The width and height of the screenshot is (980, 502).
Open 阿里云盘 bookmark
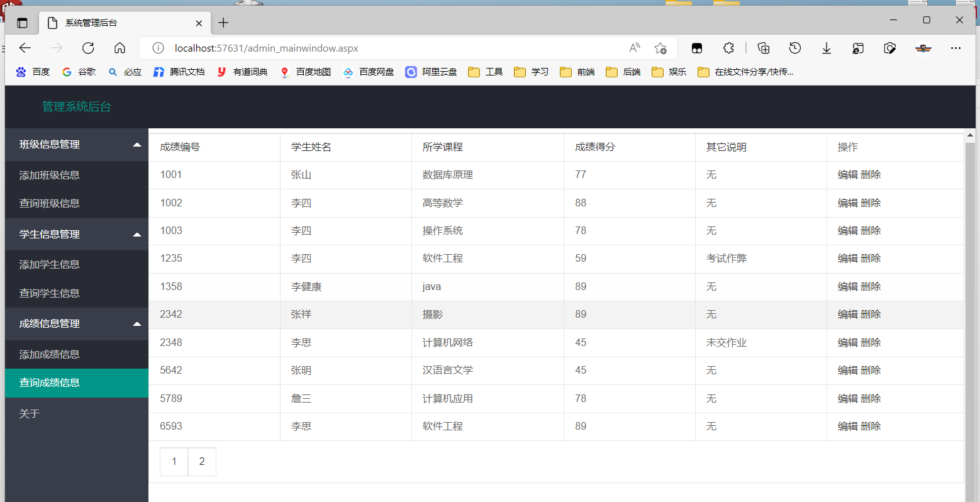point(432,72)
